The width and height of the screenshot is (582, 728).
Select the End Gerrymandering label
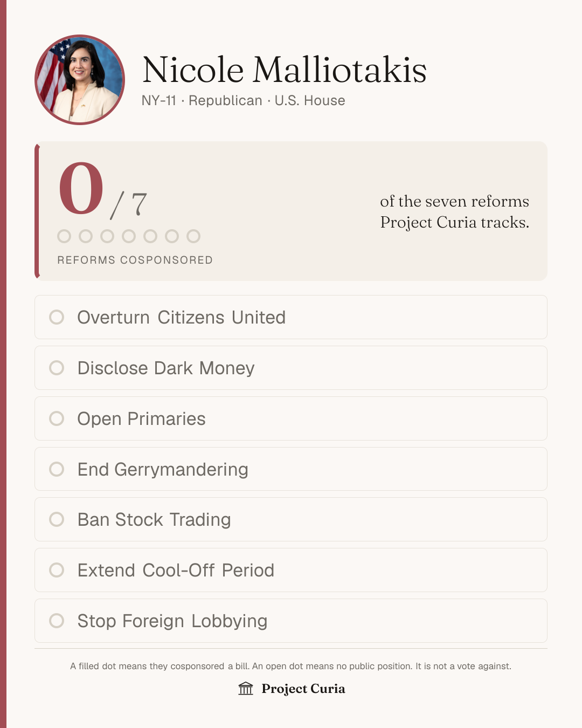[x=163, y=470]
